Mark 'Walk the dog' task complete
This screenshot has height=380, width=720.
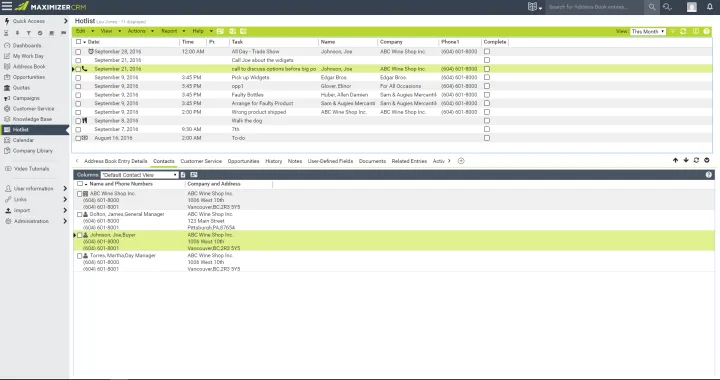coord(487,121)
